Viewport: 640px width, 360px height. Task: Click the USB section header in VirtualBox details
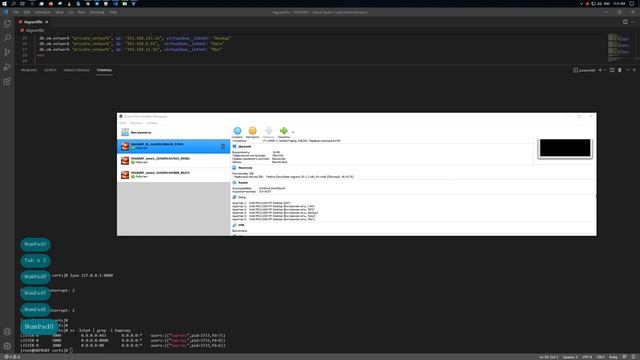coord(238,225)
